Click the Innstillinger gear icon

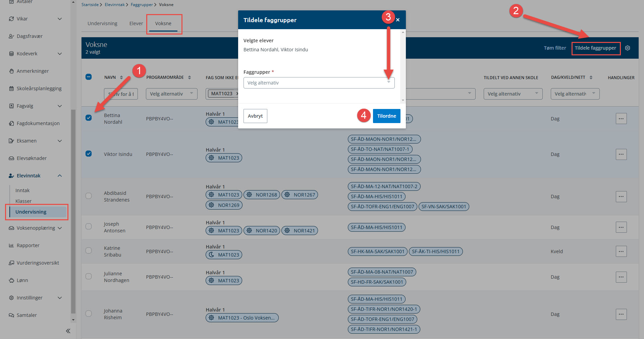point(11,298)
